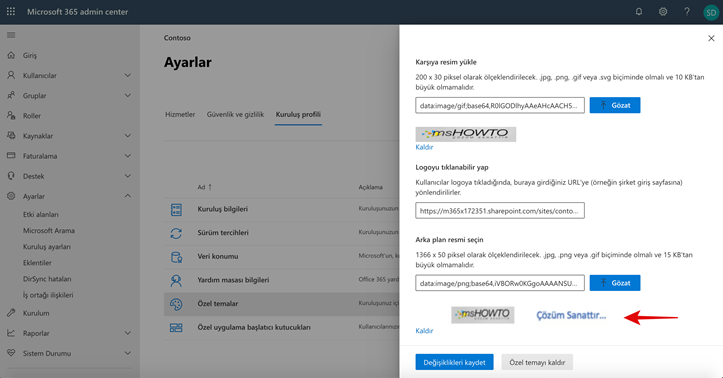This screenshot has width=723, height=378.
Task: Expand the Kullanıcılar menu chevron
Action: pyautogui.click(x=128, y=75)
